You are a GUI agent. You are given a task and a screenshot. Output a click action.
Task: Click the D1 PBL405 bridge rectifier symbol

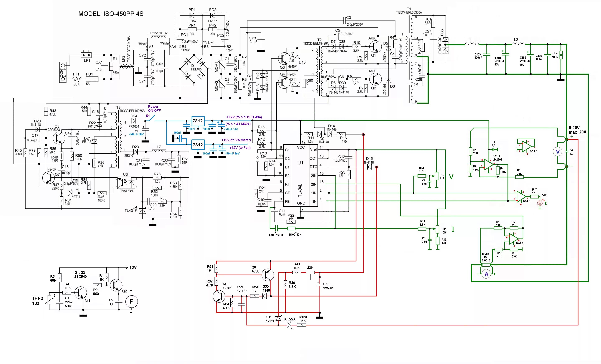pos(194,69)
